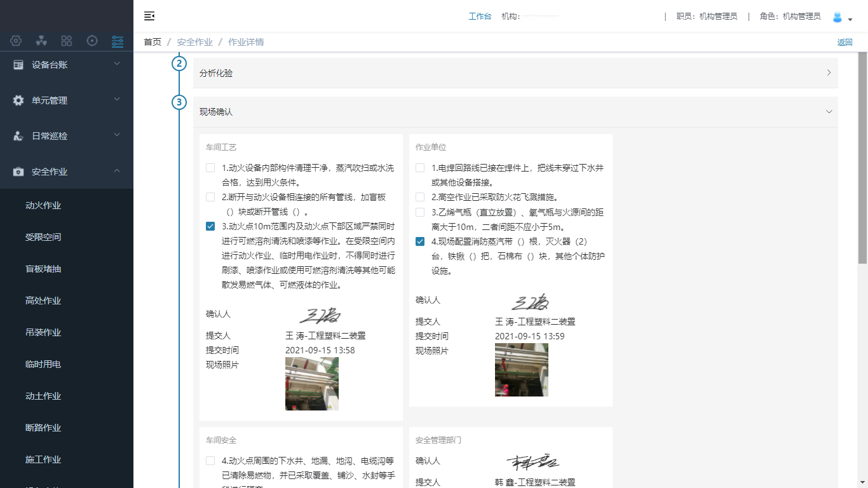
Task: Tick 2.高空作业已采取防火花飞溅措施 checkbox
Action: (x=420, y=197)
